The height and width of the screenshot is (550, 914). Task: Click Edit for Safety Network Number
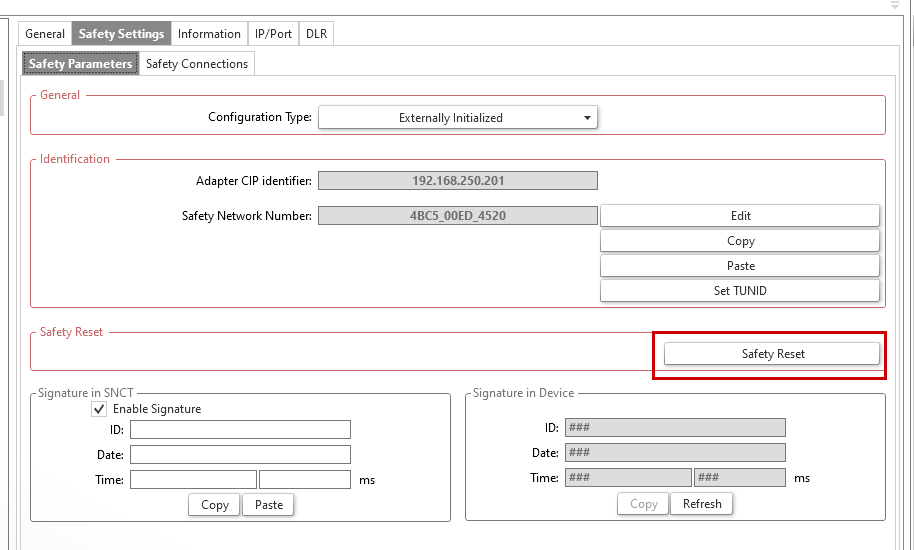(740, 216)
